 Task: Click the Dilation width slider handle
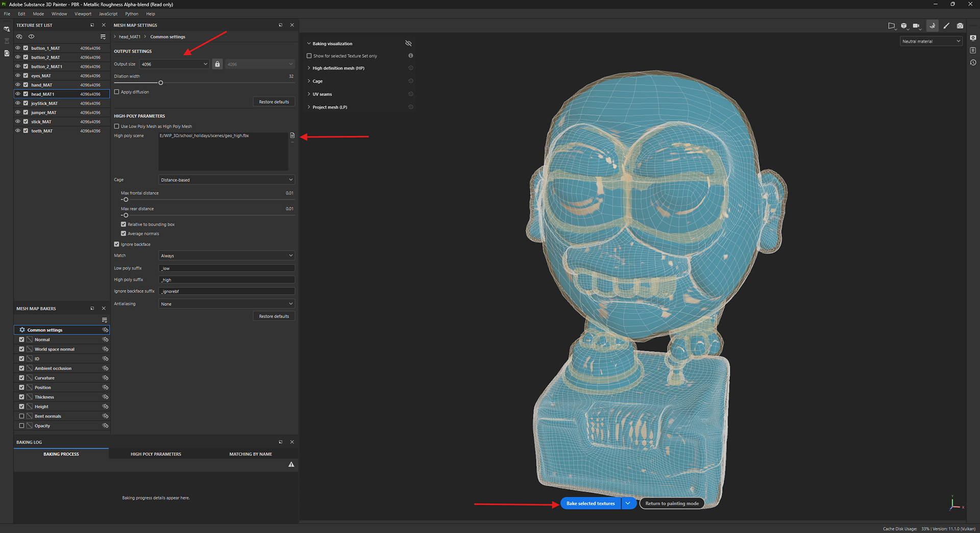point(161,83)
